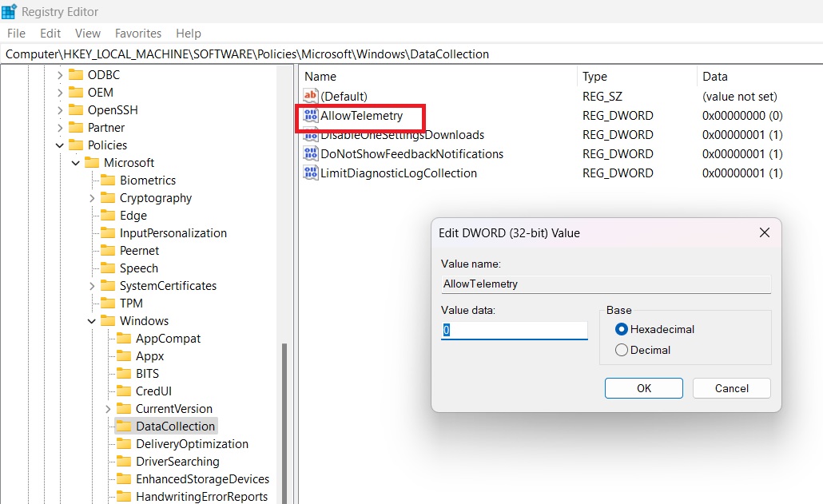Screen dimensions: 823x504
Task: Open the Favorites menu
Action: (x=137, y=34)
